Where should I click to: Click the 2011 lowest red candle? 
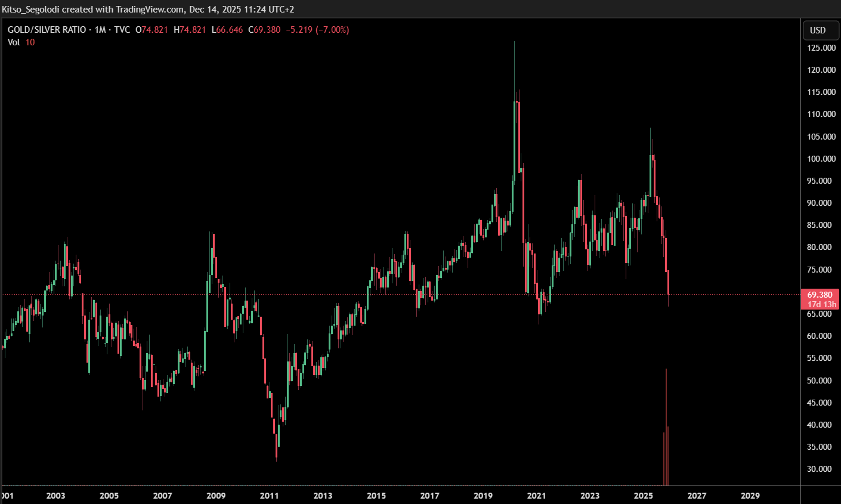(277, 440)
